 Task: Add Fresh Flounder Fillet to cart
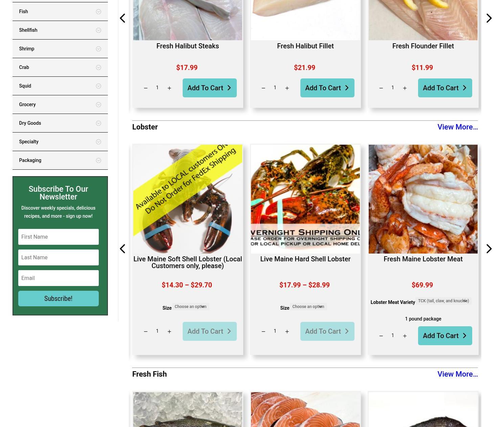445,88
